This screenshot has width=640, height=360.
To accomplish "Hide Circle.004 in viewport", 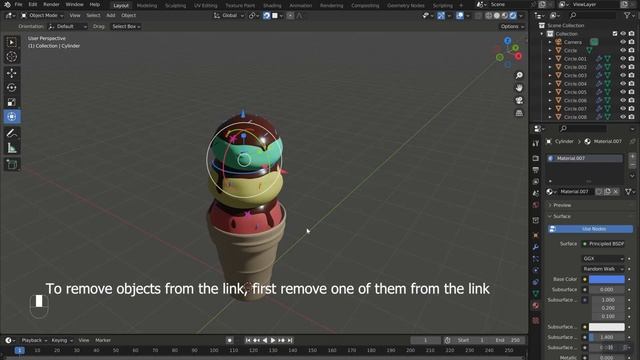I will point(623,84).
